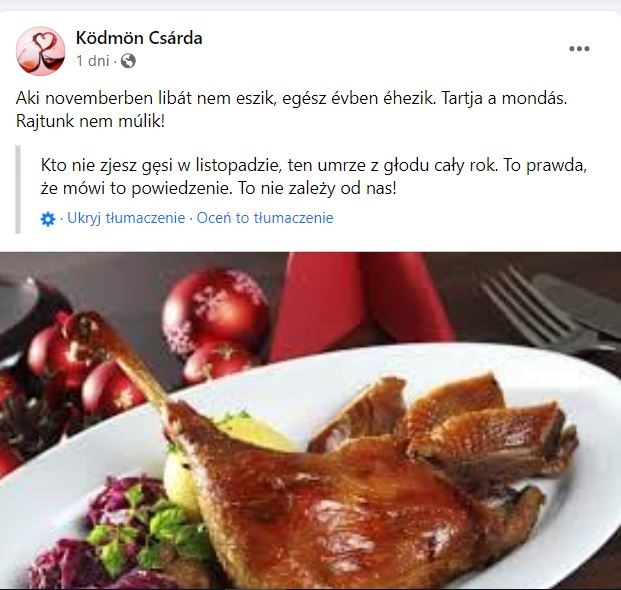Image resolution: width=621 pixels, height=590 pixels.
Task: Click the Polish translated text block
Action: [314, 177]
